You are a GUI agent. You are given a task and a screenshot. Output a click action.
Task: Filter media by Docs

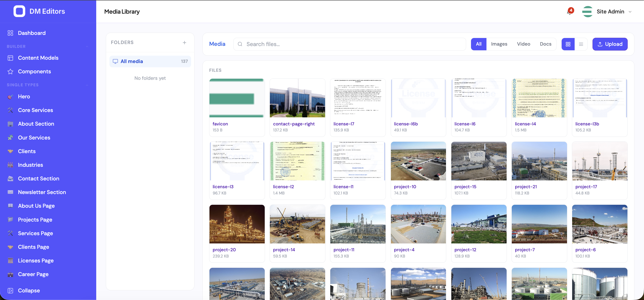click(546, 44)
